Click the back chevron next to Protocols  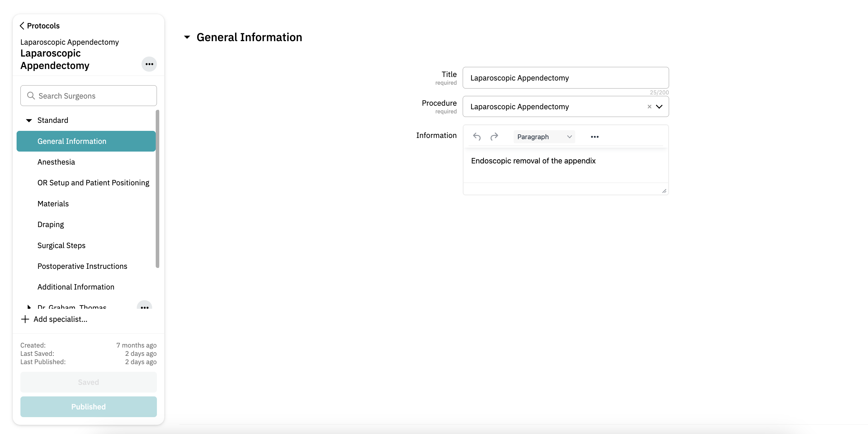(x=22, y=26)
